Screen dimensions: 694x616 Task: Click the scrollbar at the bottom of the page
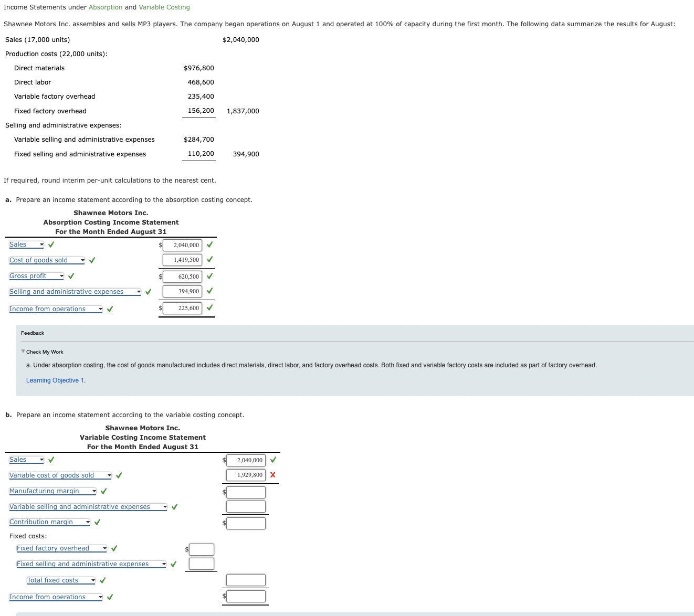346,613
